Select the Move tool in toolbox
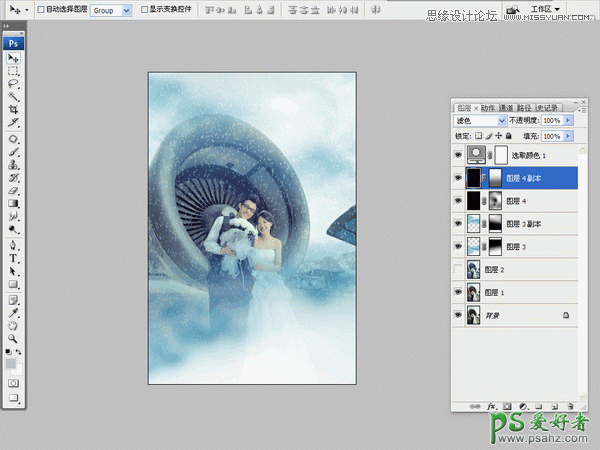The image size is (600, 450). coord(14,59)
